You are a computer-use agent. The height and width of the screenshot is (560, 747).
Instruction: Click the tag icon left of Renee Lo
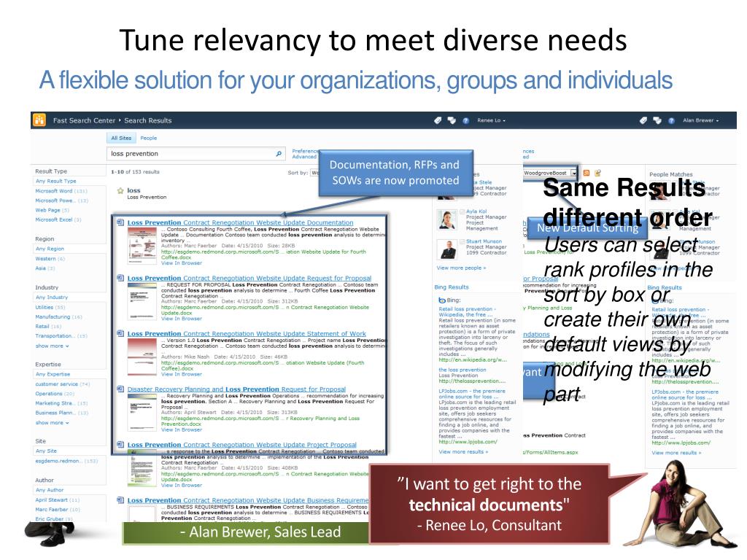tap(438, 120)
